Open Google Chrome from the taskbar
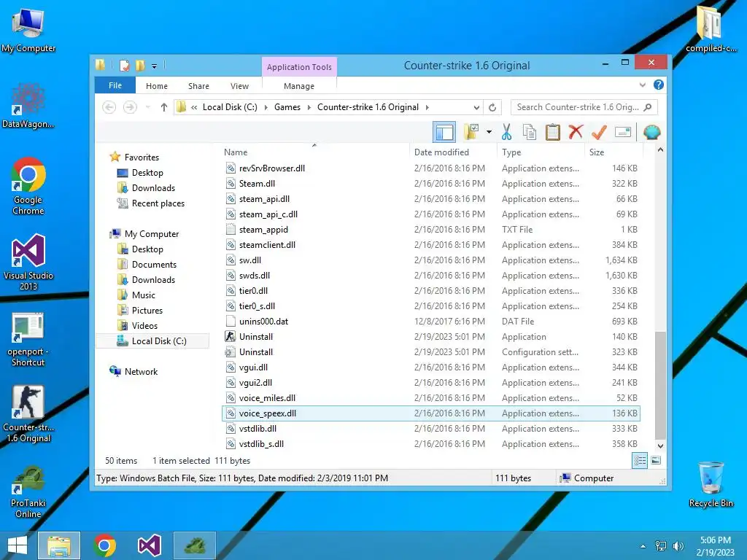The width and height of the screenshot is (747, 560). (x=104, y=545)
